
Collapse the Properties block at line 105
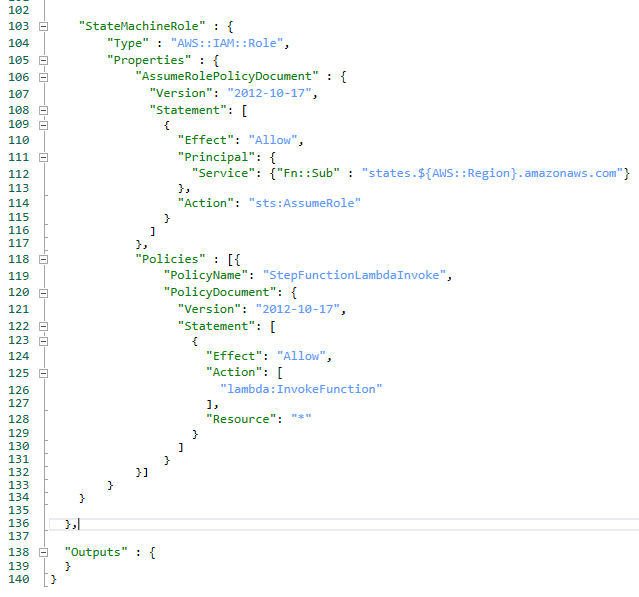click(44, 60)
